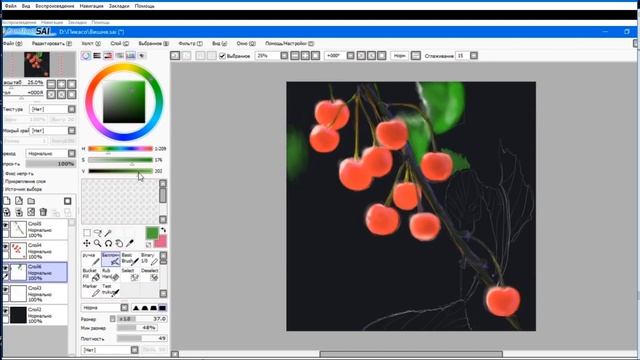Select the eyedropper color picker tool
The width and height of the screenshot is (640, 360).
click(129, 243)
